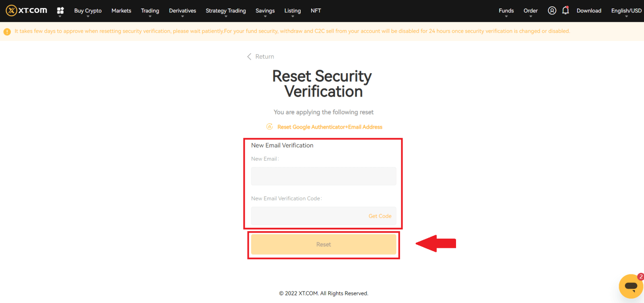Click the Return back arrow icon

point(249,57)
